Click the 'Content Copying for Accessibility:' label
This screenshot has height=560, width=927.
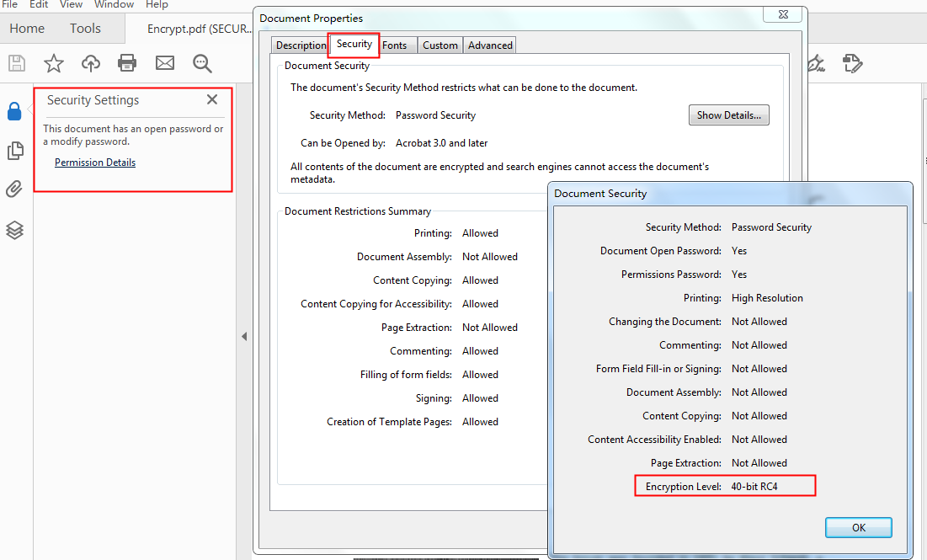coord(376,304)
